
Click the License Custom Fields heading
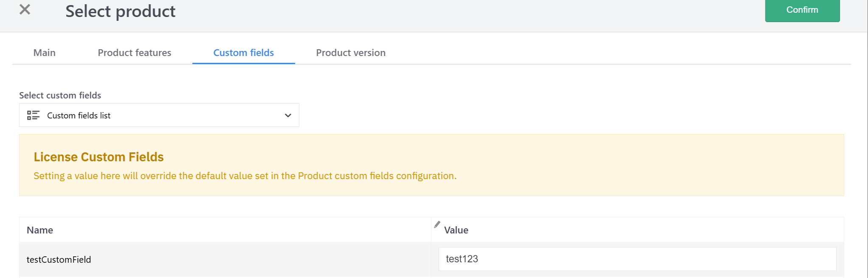click(x=99, y=157)
